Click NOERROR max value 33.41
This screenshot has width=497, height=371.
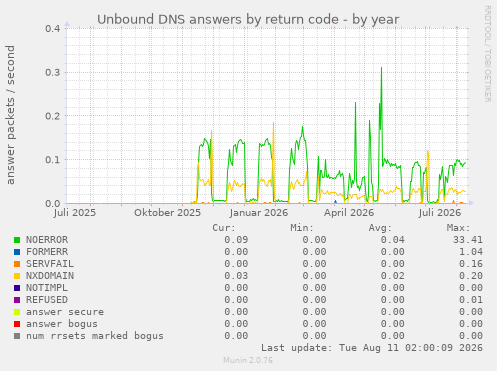pyautogui.click(x=468, y=240)
